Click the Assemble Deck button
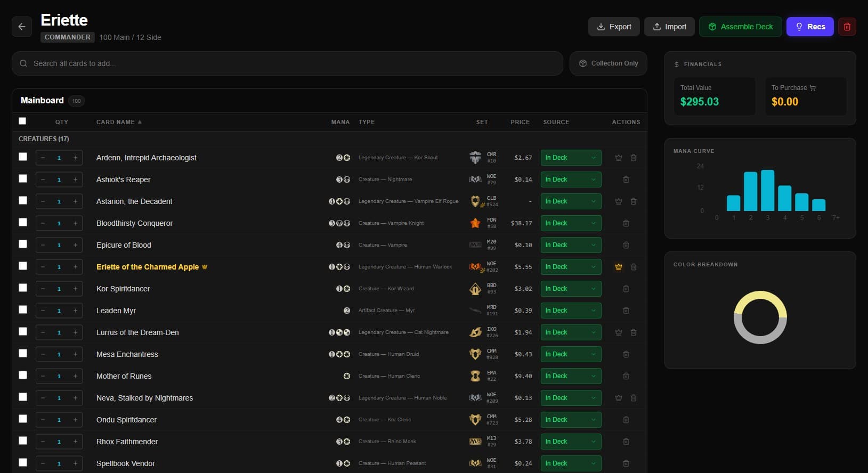Screen dimensions: 868x473 pos(740,27)
